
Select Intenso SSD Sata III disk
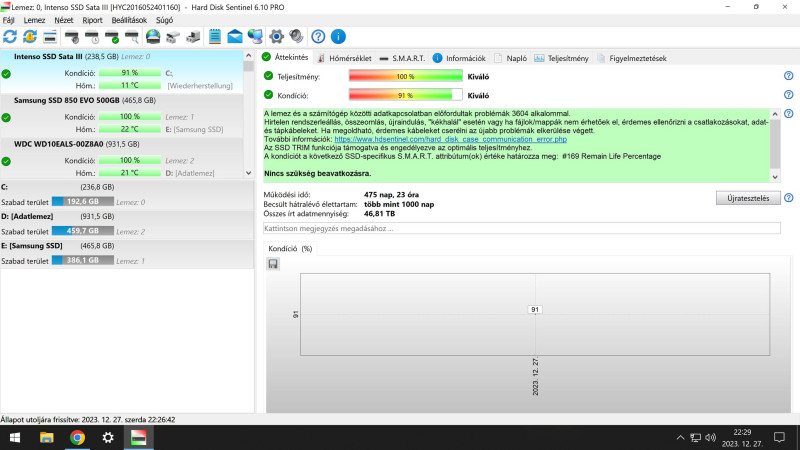click(x=121, y=71)
